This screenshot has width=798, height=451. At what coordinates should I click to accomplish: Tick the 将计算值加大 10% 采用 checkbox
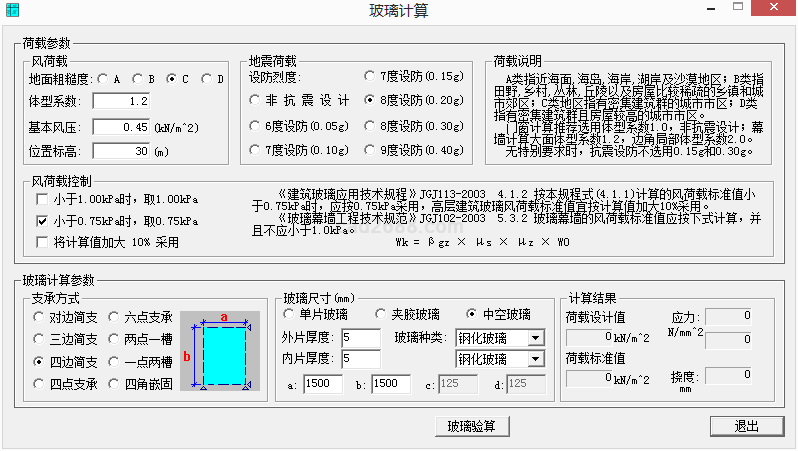point(41,241)
